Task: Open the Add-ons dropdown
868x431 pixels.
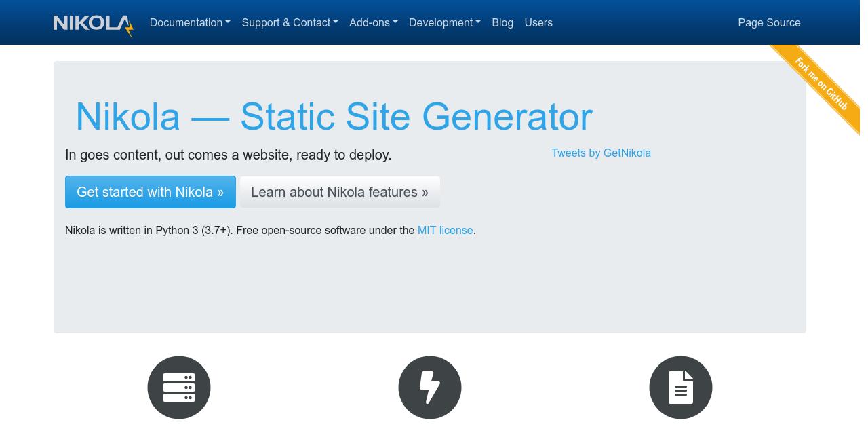Action: (x=374, y=22)
